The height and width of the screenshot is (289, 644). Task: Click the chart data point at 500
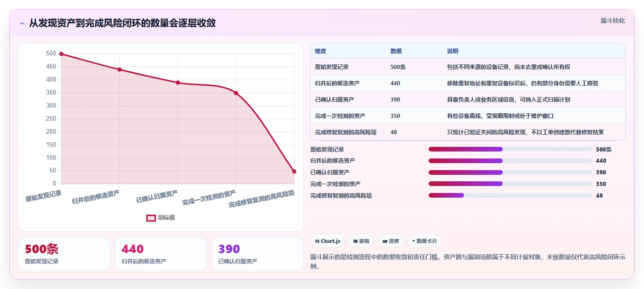pos(62,54)
